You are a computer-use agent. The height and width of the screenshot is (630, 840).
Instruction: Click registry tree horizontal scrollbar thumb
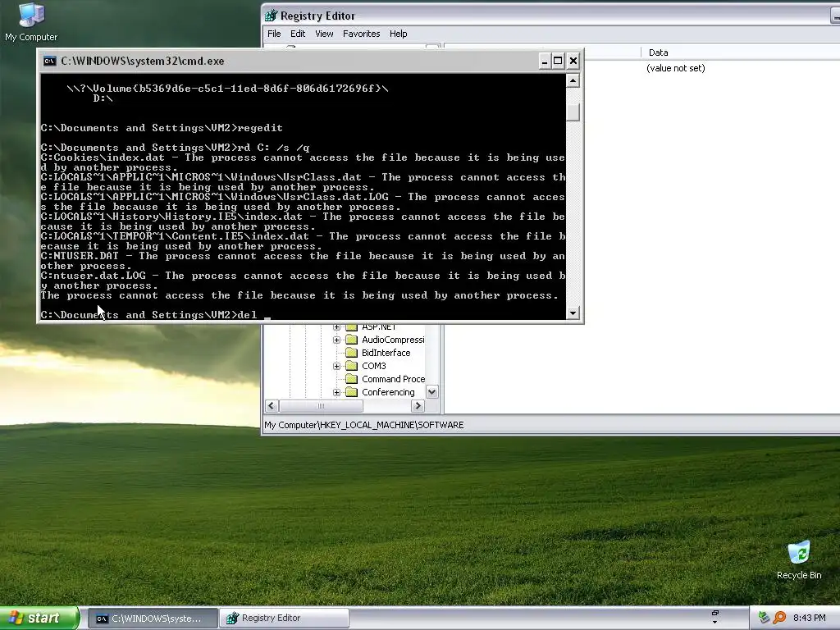[321, 406]
